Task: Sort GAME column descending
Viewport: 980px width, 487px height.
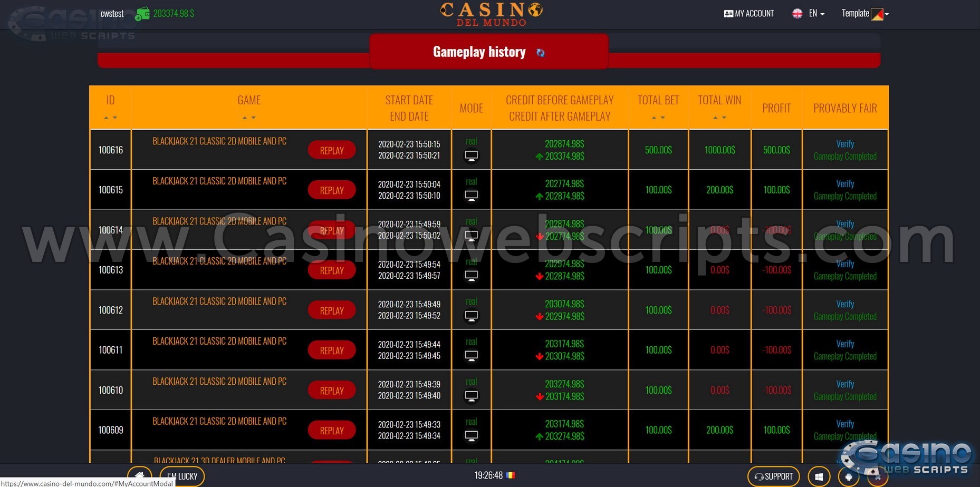Action: tap(254, 118)
